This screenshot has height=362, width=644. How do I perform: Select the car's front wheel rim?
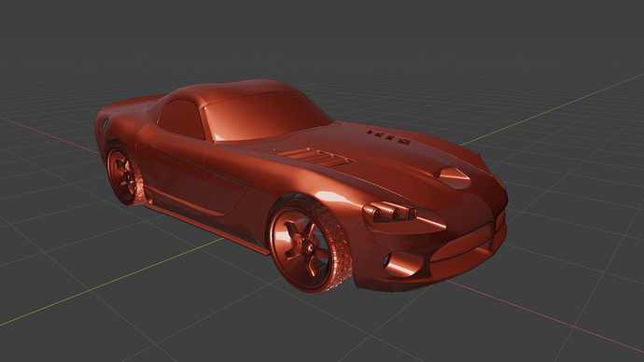click(x=301, y=248)
